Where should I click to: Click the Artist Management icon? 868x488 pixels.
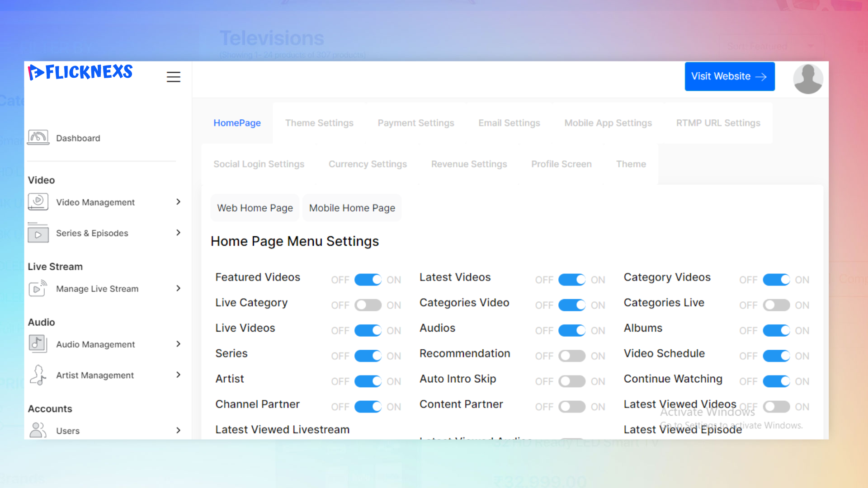pyautogui.click(x=38, y=375)
